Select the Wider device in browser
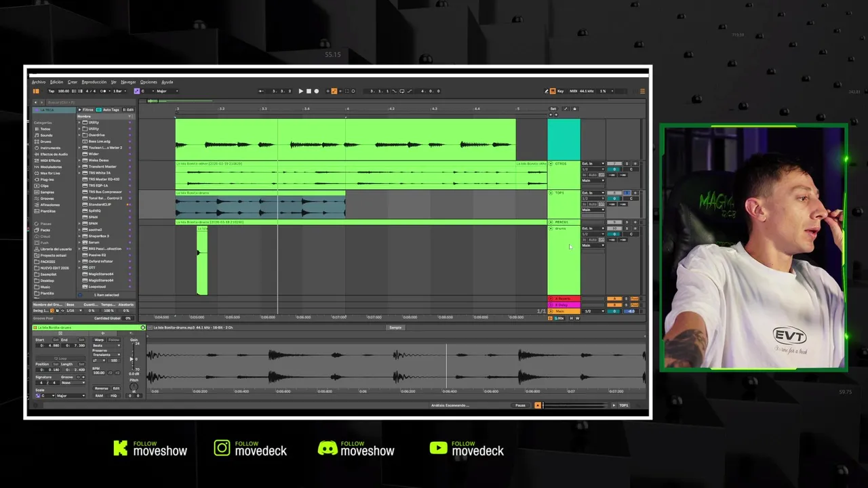Viewport: 868px width, 488px height. coord(94,154)
